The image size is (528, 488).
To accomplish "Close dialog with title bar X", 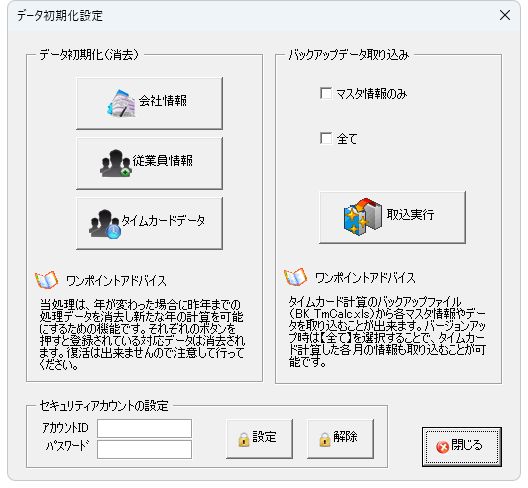I will (x=505, y=15).
